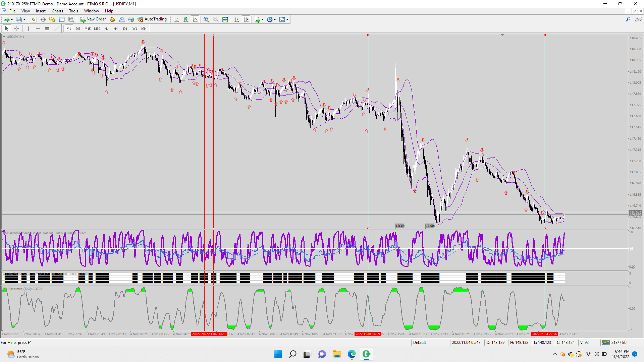The width and height of the screenshot is (644, 362).
Task: Open the Market Watch panel icon
Action: (33, 19)
